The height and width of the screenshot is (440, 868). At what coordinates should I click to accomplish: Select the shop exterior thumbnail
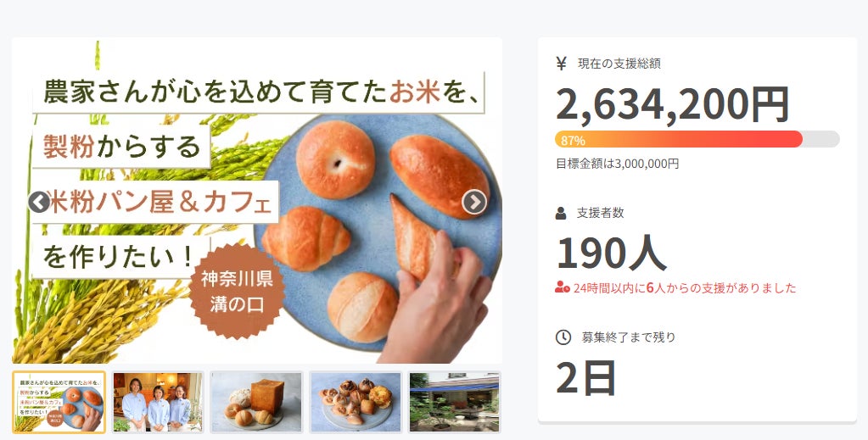point(455,403)
